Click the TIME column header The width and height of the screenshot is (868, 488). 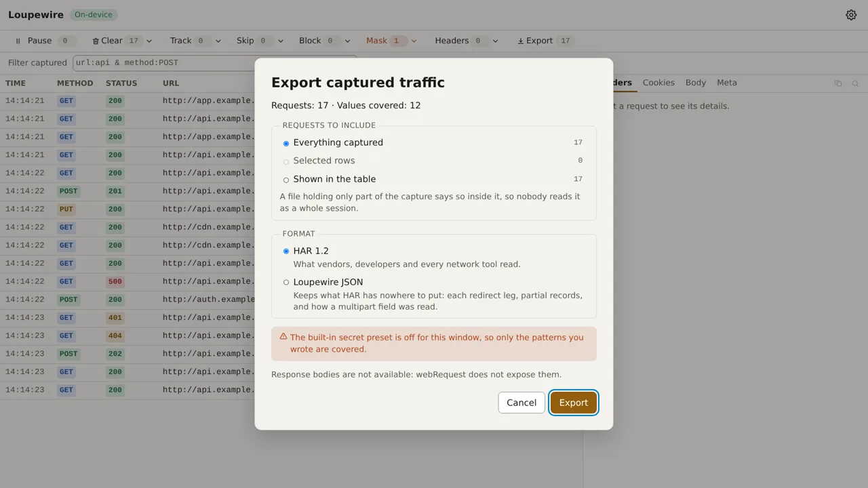tap(16, 83)
